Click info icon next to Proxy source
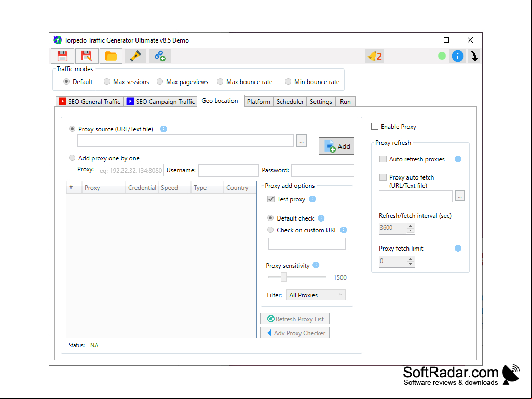 pos(163,129)
